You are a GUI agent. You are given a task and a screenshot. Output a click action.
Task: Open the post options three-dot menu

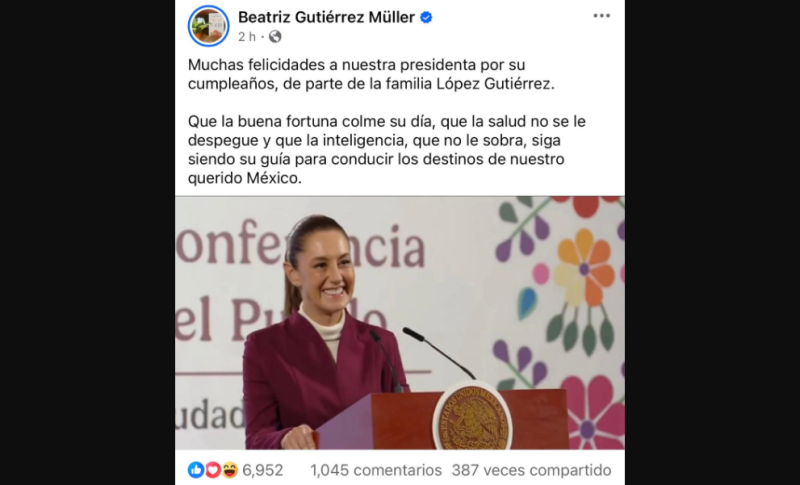(602, 16)
